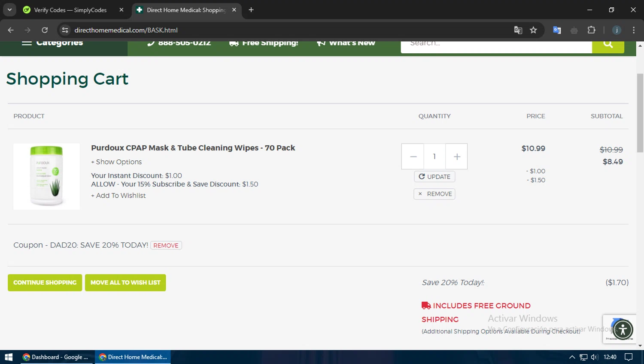Remove the DAD20 coupon
644x364 pixels.
coord(166,245)
